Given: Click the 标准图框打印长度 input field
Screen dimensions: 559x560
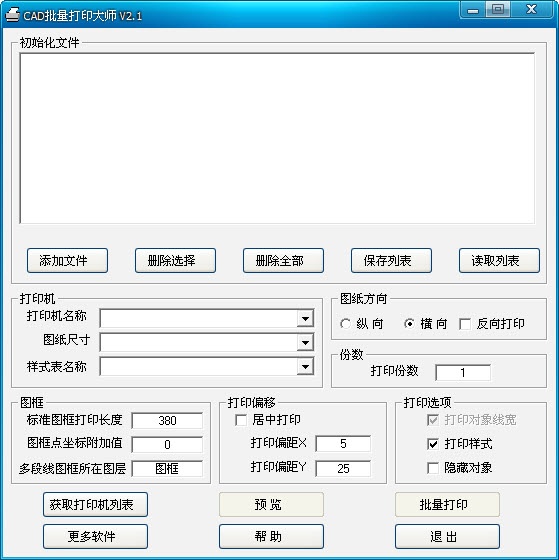Looking at the screenshot, I should (x=167, y=421).
